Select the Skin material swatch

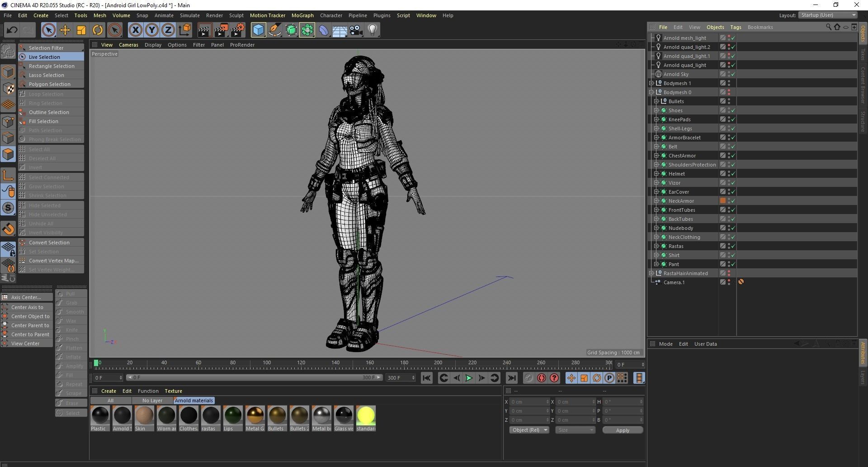[144, 419]
